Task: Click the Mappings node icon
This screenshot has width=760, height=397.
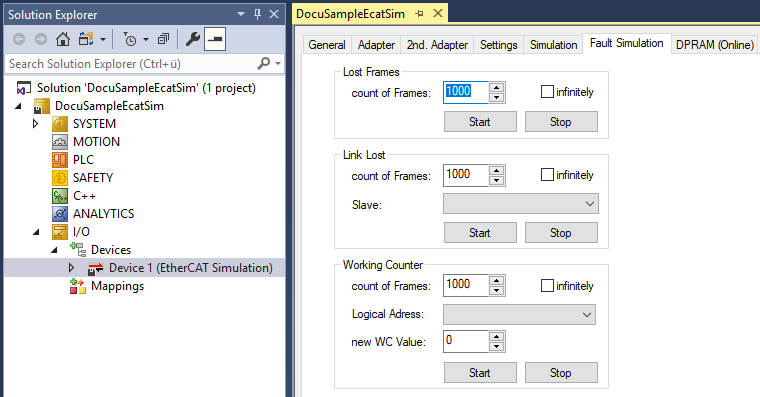Action: [78, 286]
